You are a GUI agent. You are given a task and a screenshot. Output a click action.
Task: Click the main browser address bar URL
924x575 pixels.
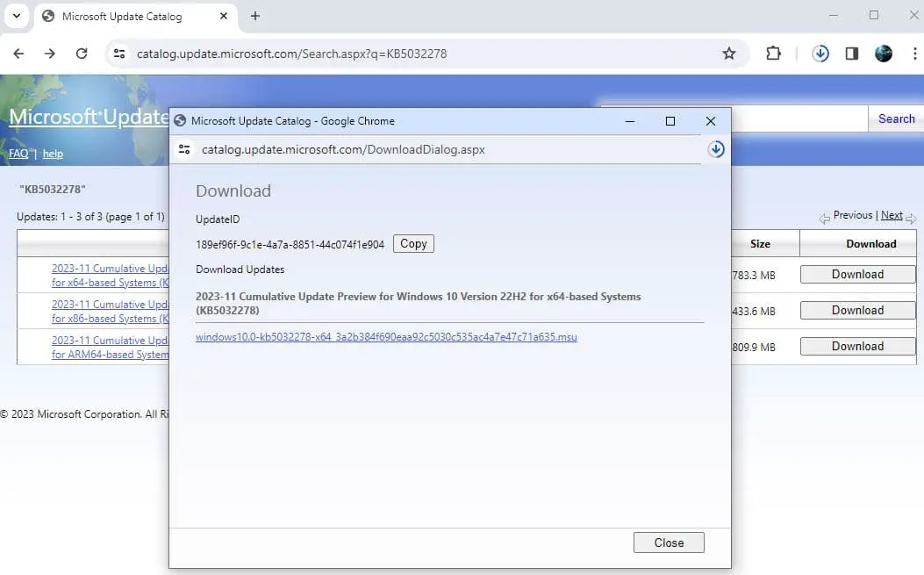tap(291, 54)
